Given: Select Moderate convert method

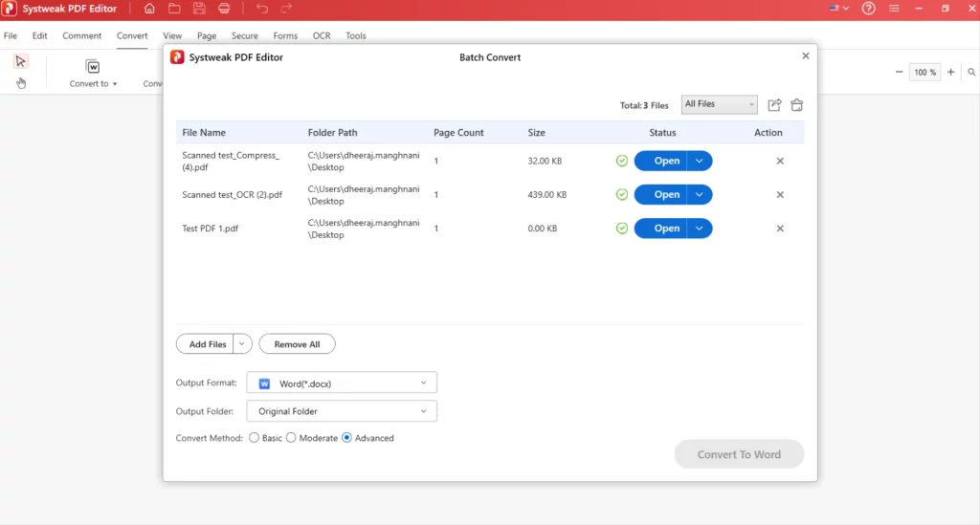Looking at the screenshot, I should coord(291,438).
